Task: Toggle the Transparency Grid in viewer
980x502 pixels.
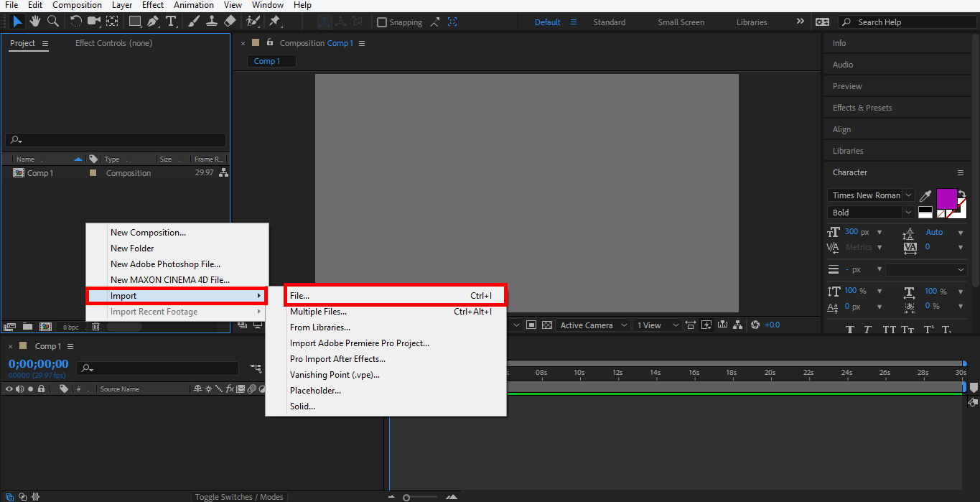Action: (x=546, y=325)
